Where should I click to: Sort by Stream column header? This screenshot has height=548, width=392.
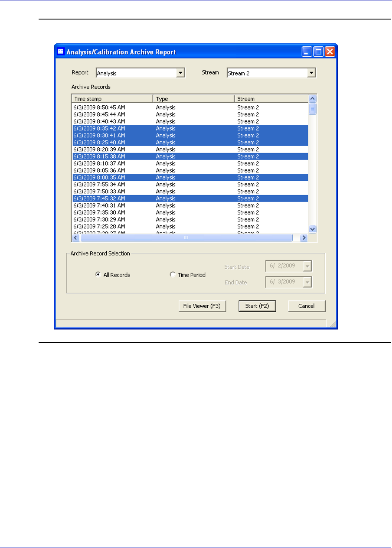271,99
